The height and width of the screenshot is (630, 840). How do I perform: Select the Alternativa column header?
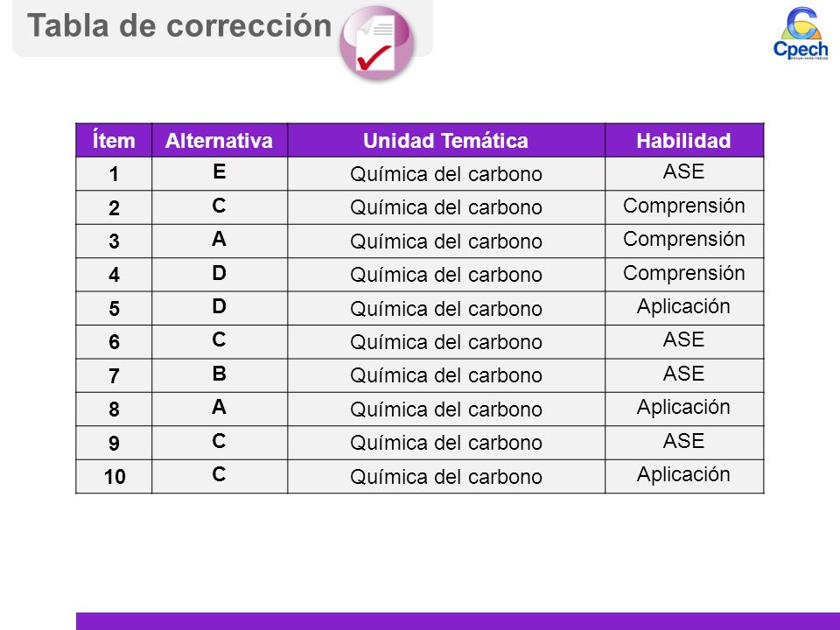point(220,140)
